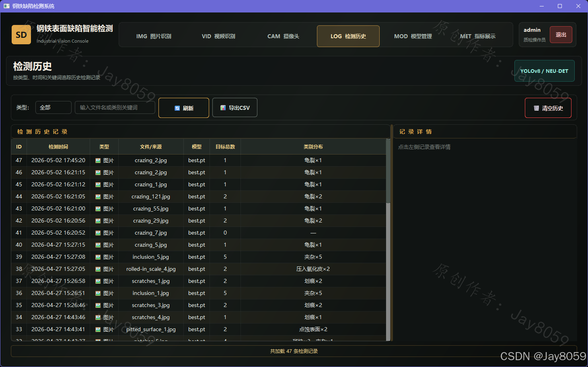Click the 清空历史 clear history button
This screenshot has width=588, height=367.
point(548,108)
